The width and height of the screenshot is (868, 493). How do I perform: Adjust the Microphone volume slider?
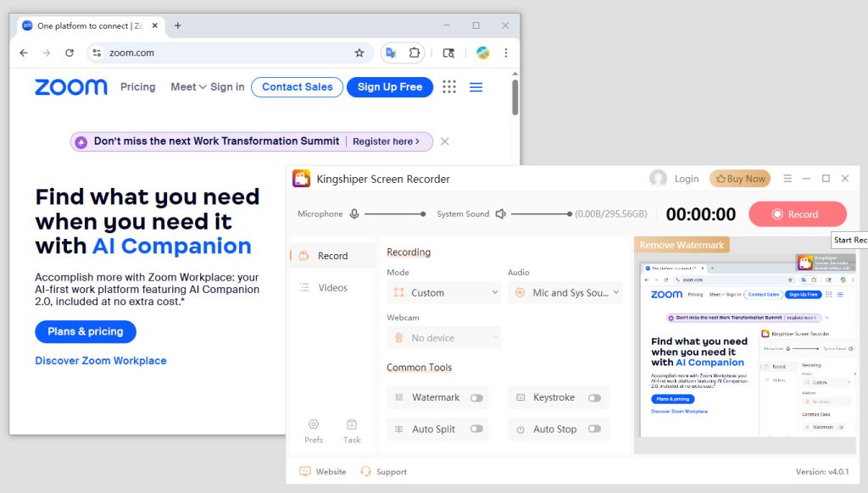click(x=395, y=214)
